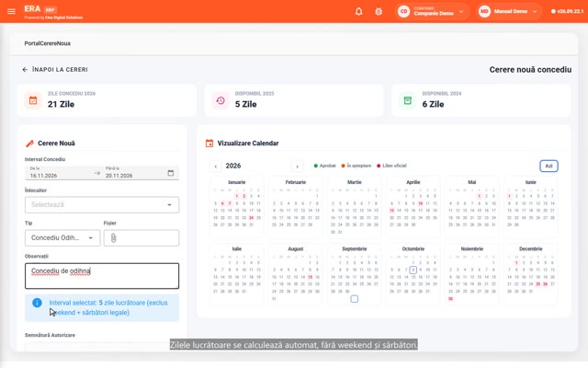The image size is (588, 368).
Task: Click the Observații text area
Action: tap(102, 276)
